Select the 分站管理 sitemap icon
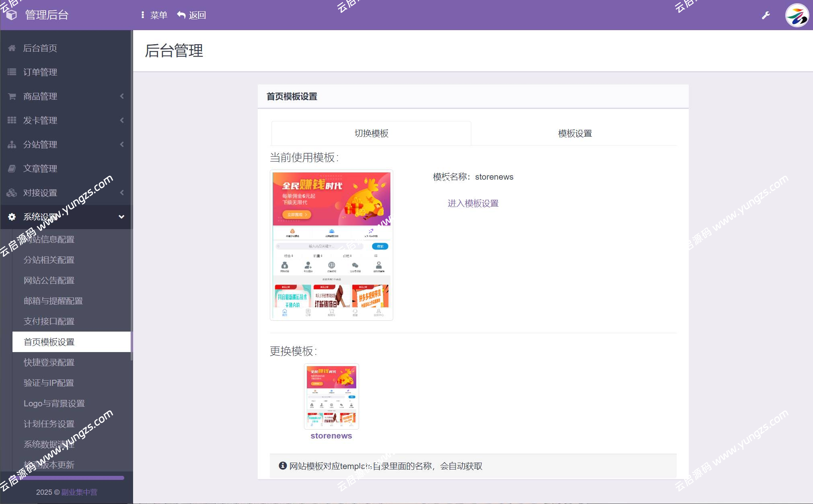Screen dimensions: 813x504 pyautogui.click(x=12, y=144)
